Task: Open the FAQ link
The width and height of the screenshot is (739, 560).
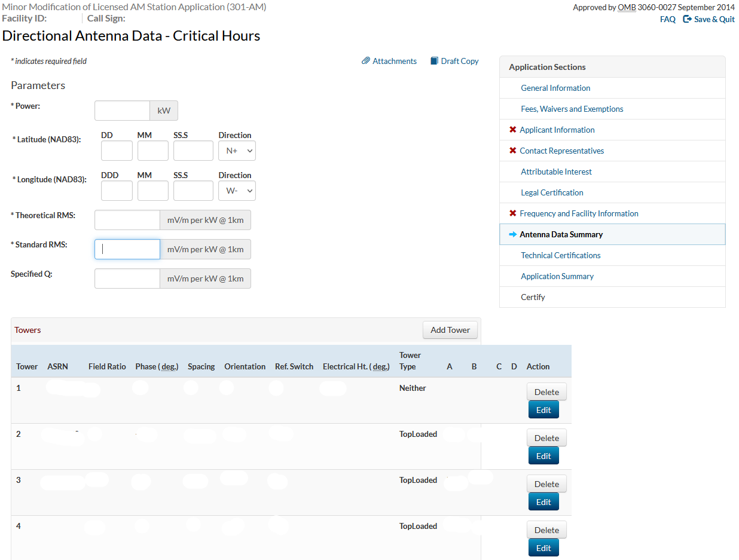Action: click(667, 19)
